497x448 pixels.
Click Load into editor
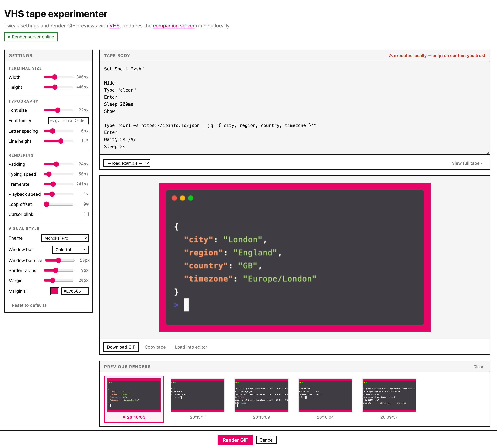191,347
